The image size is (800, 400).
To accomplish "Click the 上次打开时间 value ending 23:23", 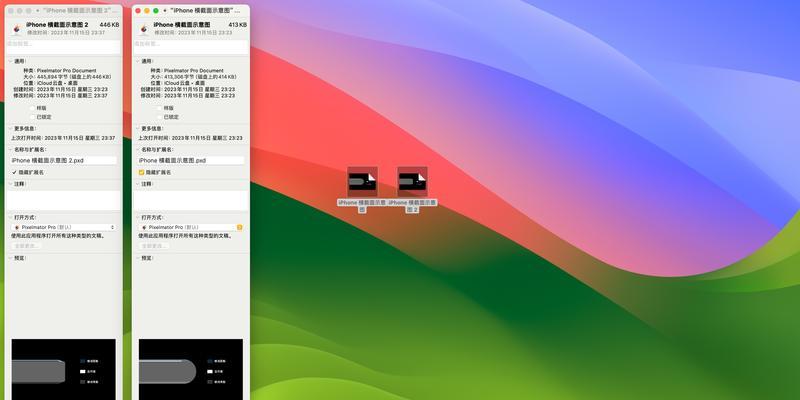I will (207, 138).
